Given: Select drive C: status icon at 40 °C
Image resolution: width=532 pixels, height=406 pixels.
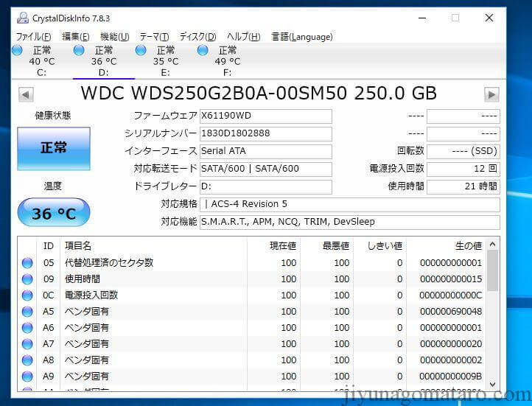Looking at the screenshot, I should click(17, 50).
